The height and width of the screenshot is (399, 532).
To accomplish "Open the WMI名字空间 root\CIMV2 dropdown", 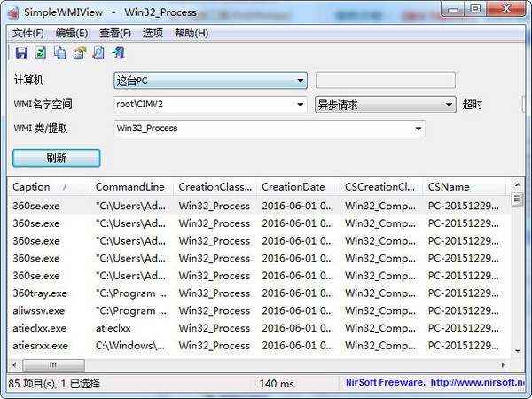I will [301, 105].
